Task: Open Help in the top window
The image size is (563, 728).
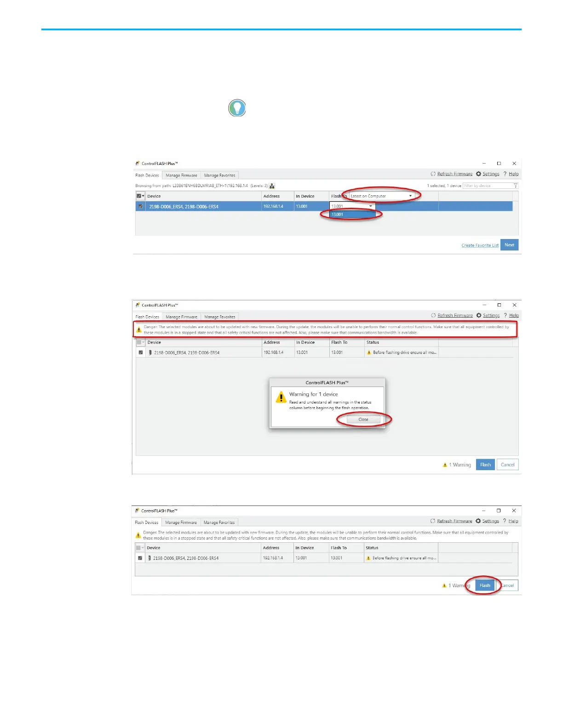Action: point(511,174)
